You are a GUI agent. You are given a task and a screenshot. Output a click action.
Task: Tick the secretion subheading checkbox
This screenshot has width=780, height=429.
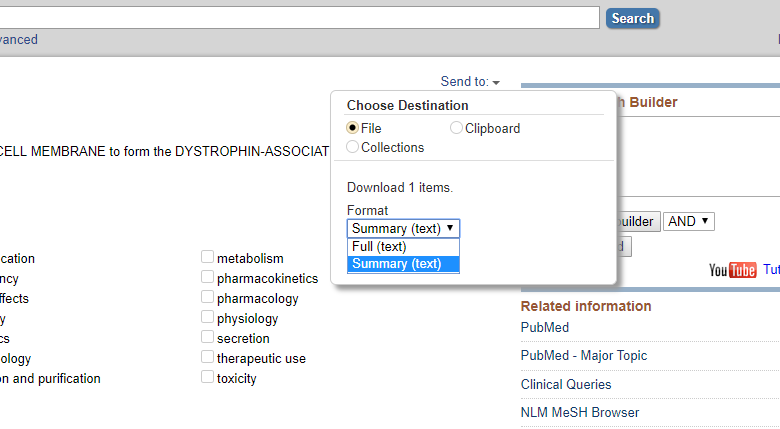pos(208,338)
